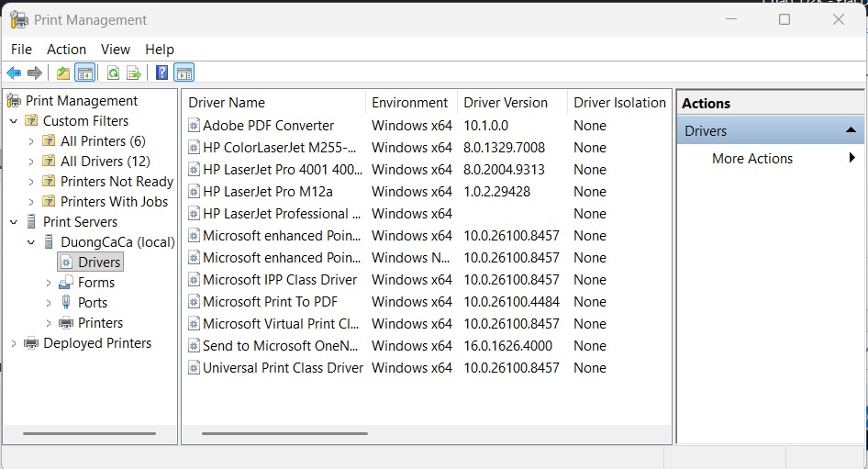The width and height of the screenshot is (868, 469).
Task: Sort by Driver Name column header
Action: [x=274, y=103]
